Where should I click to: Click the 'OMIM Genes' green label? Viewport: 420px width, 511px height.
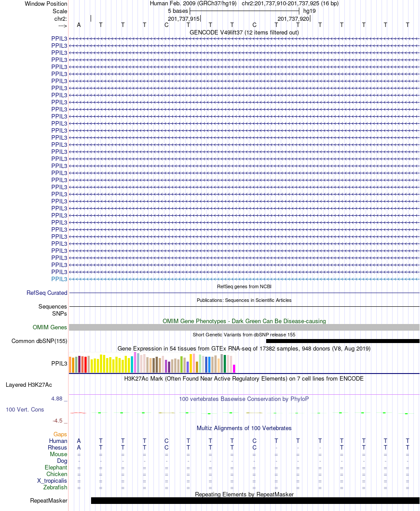[50, 328]
